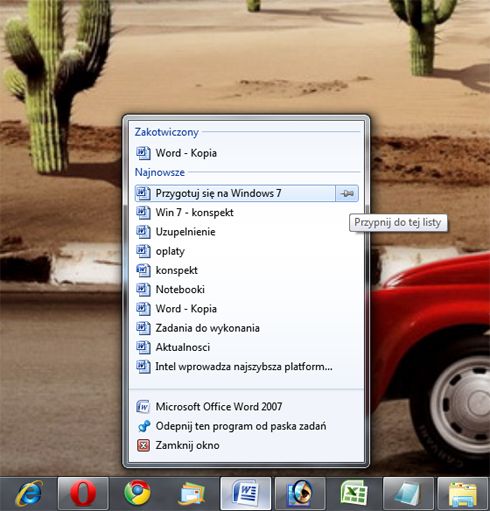Open Internet Explorer from the taskbar

click(30, 493)
